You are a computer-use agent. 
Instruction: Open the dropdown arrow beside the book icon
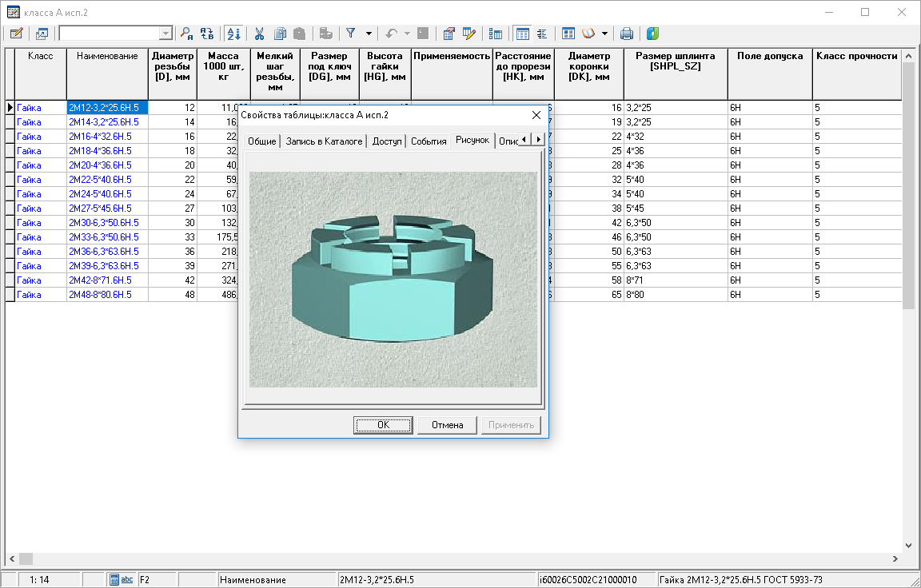tap(605, 34)
